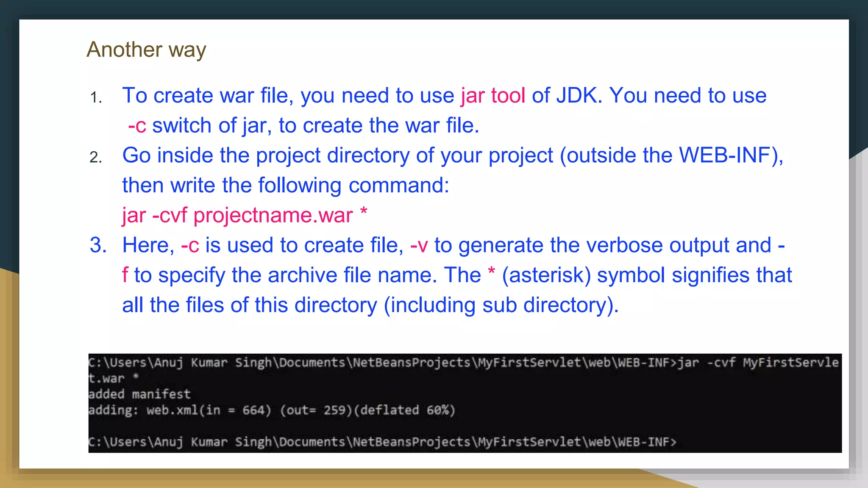Click the pink 'jar tool' text
This screenshot has height=488, width=868.
click(x=493, y=95)
